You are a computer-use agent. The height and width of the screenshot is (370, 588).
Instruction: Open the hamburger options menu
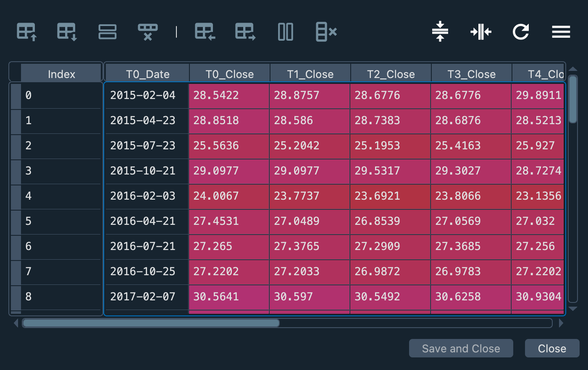pyautogui.click(x=561, y=32)
